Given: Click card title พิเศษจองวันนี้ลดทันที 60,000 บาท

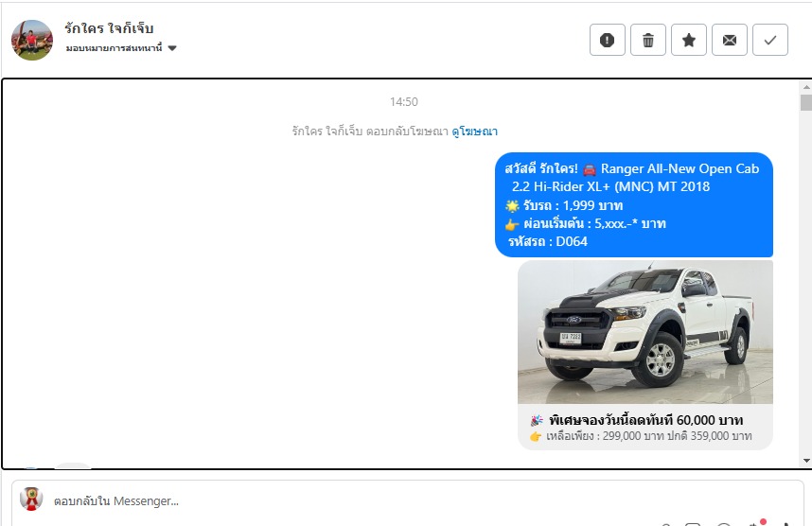Looking at the screenshot, I should tap(645, 420).
